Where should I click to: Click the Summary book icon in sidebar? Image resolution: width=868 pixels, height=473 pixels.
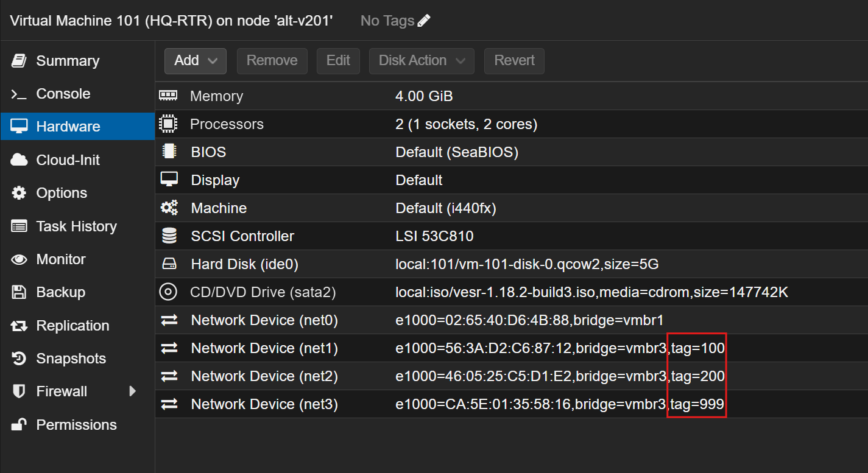pos(19,61)
